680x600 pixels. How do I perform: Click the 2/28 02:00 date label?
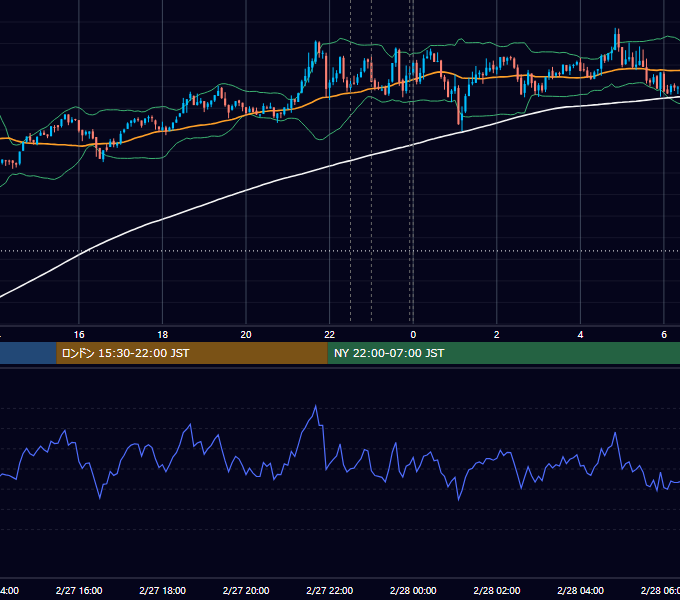click(x=497, y=590)
